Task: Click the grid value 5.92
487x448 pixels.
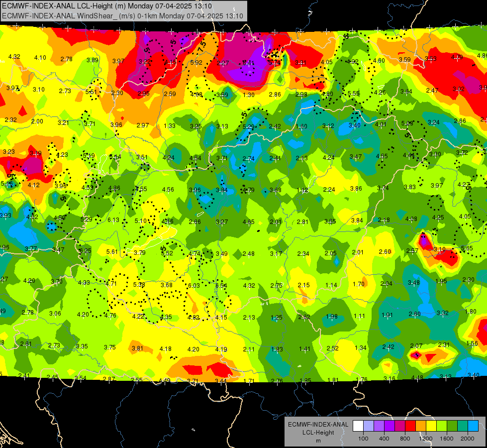Action: pyautogui.click(x=196, y=63)
